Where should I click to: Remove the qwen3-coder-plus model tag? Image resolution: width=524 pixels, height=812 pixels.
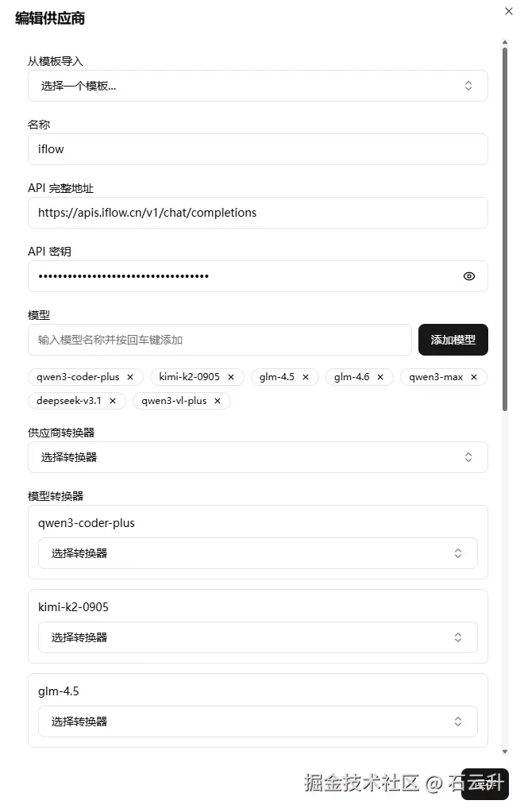point(130,377)
